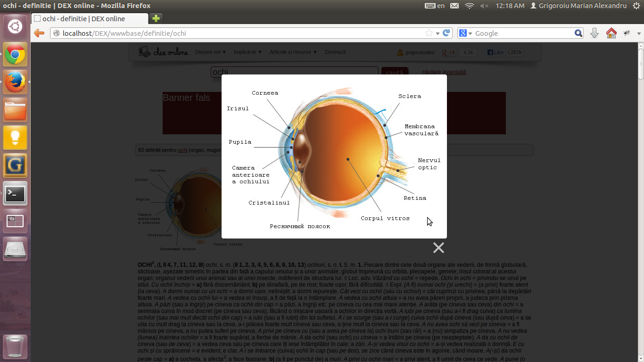The image size is (644, 362).
Task: Click the caută search button
Action: (395, 73)
